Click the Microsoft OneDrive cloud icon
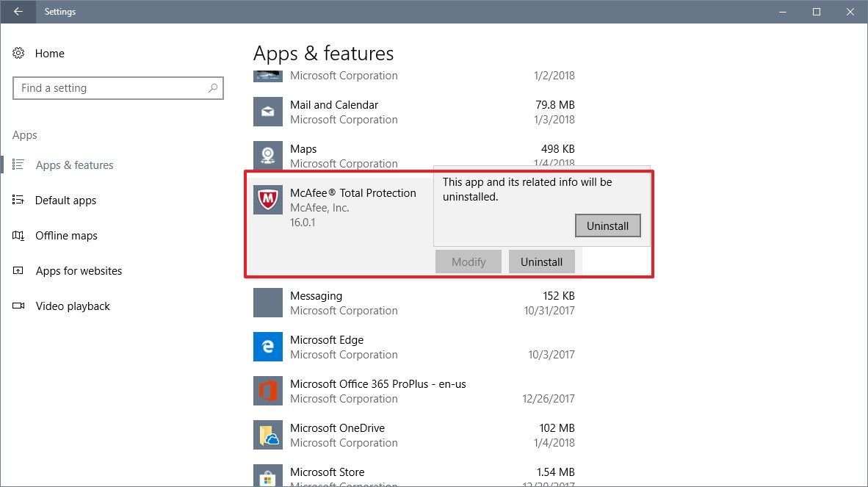The height and width of the screenshot is (487, 868). coord(267,435)
